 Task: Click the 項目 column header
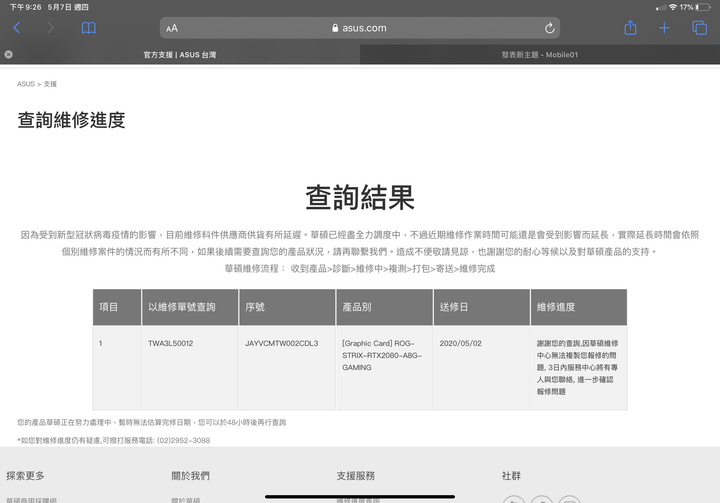117,307
